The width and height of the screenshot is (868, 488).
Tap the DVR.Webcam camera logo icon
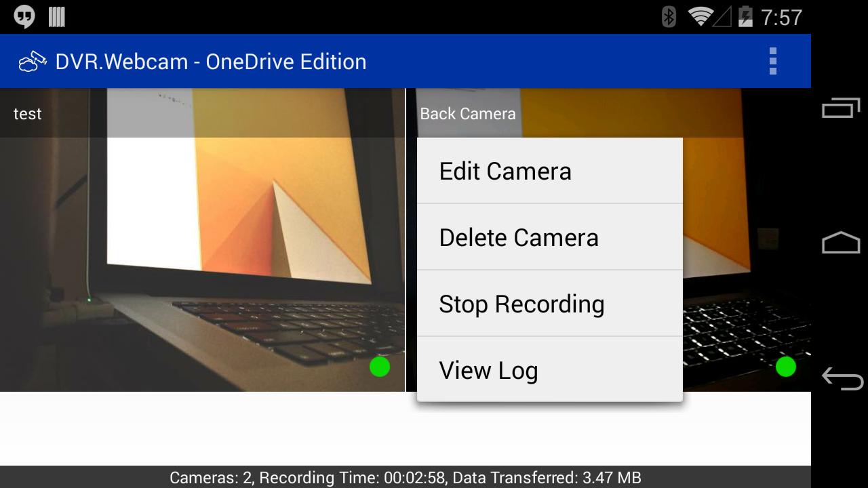33,61
